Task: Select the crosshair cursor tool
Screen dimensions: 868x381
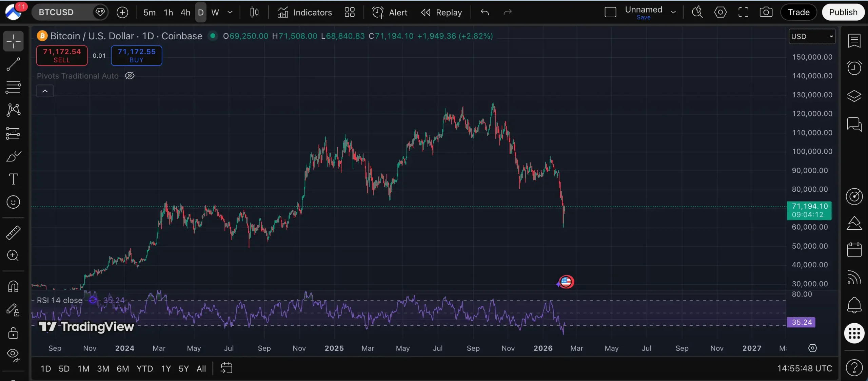Action: coord(13,41)
